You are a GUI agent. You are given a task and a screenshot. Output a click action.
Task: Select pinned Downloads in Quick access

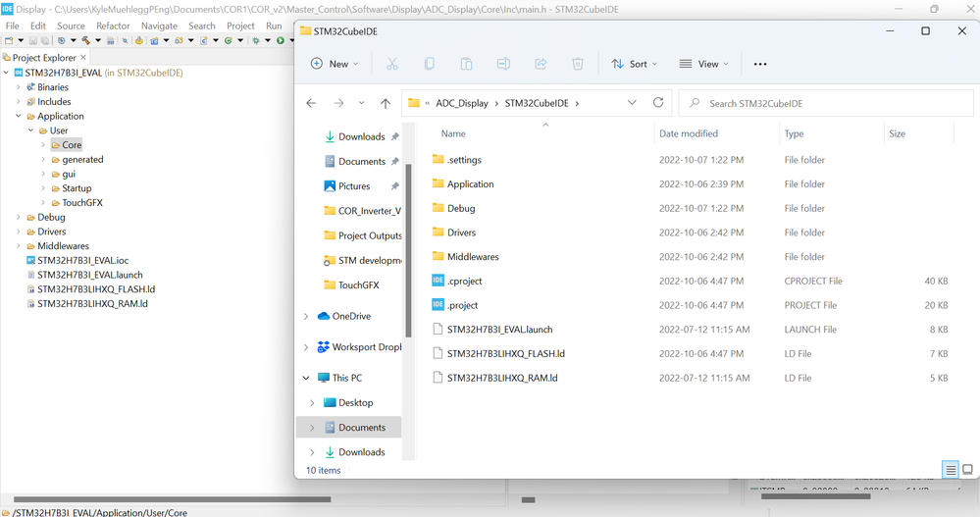(361, 136)
